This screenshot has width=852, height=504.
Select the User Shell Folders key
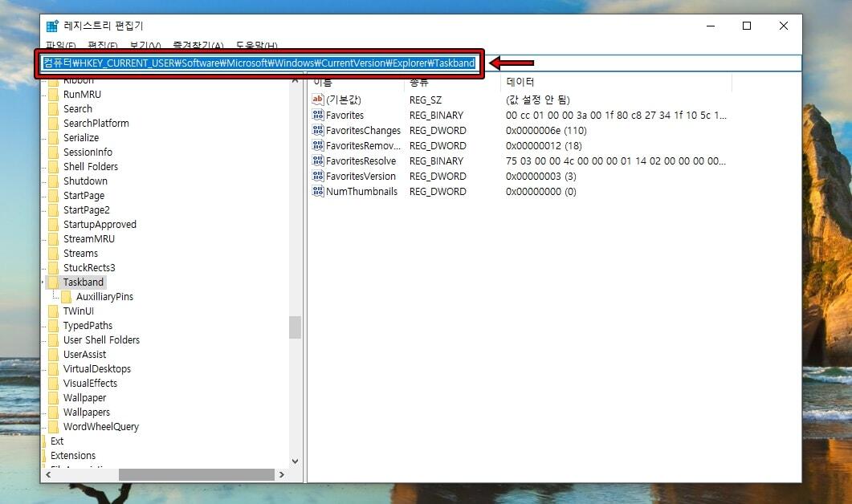pyautogui.click(x=101, y=340)
